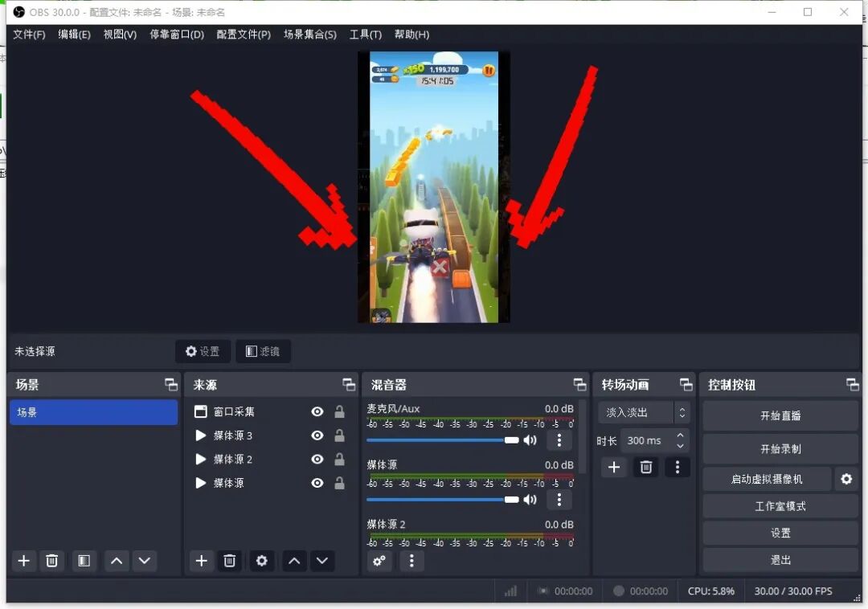Open scene filters icon in Scenes panel
868x609 pixels.
[84, 561]
